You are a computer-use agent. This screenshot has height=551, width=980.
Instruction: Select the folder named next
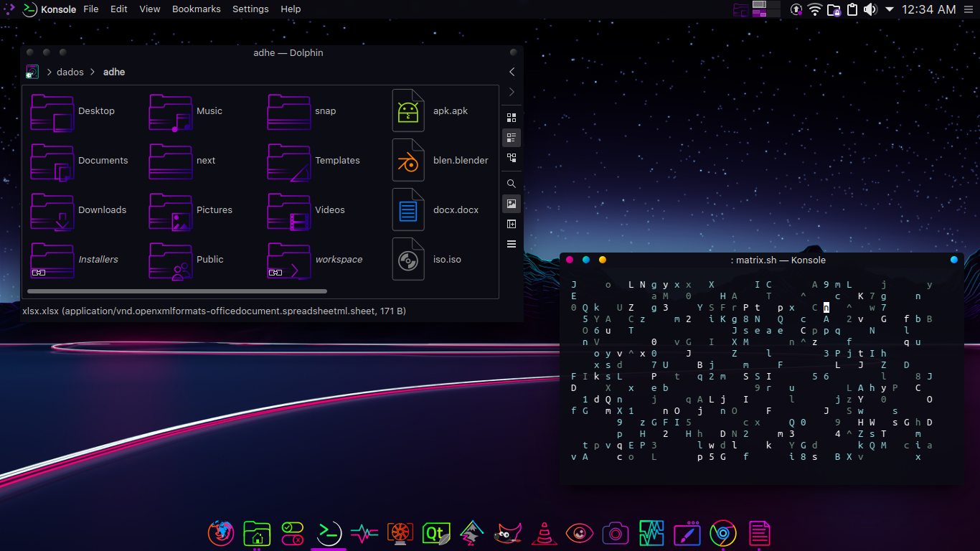[x=183, y=161]
